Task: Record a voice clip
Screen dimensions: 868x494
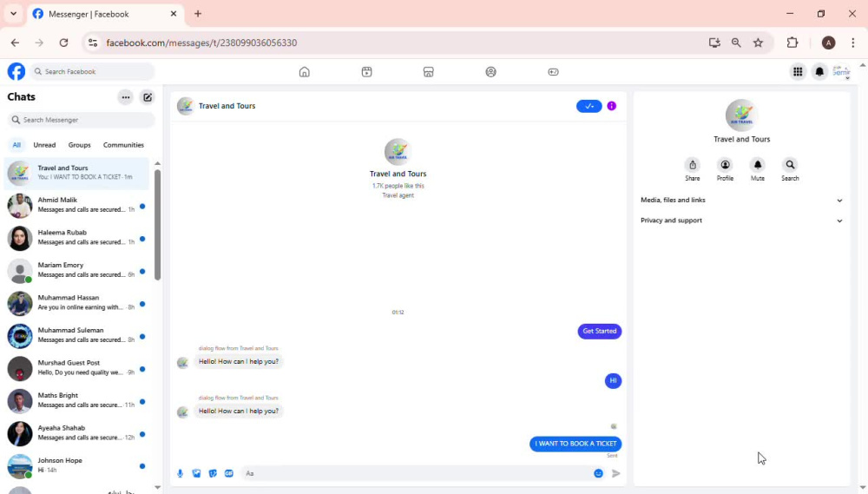Action: [180, 473]
